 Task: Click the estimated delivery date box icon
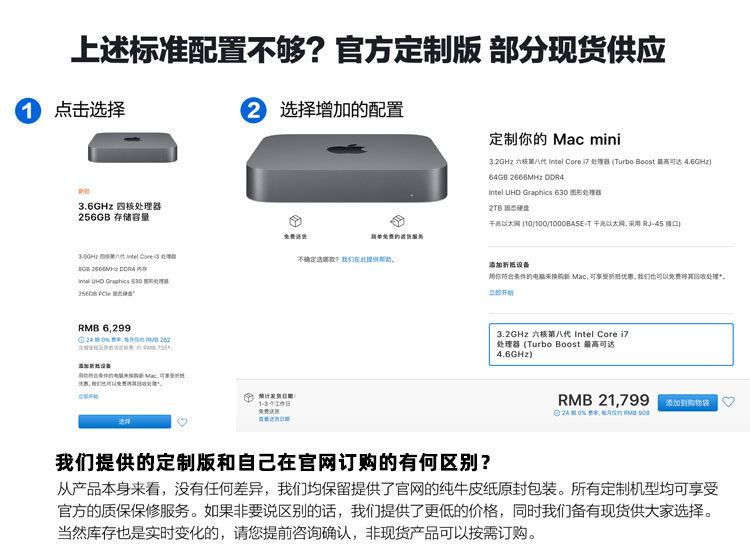pos(249,397)
